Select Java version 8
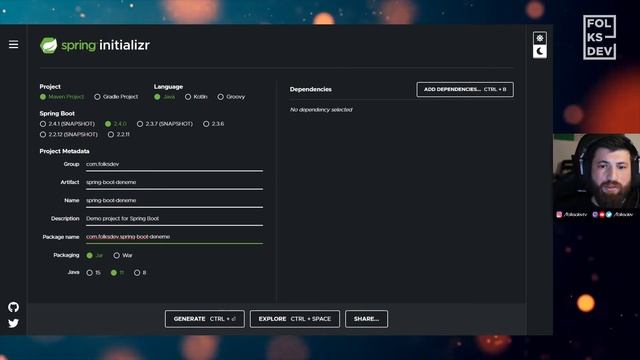Viewport: 640px width, 360px height. pyautogui.click(x=140, y=273)
